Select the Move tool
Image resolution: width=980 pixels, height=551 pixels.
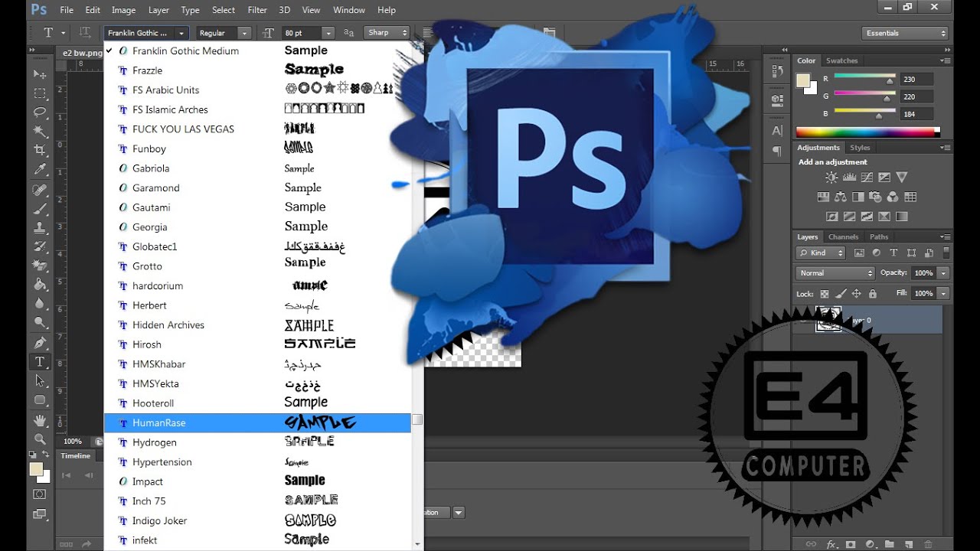[40, 74]
